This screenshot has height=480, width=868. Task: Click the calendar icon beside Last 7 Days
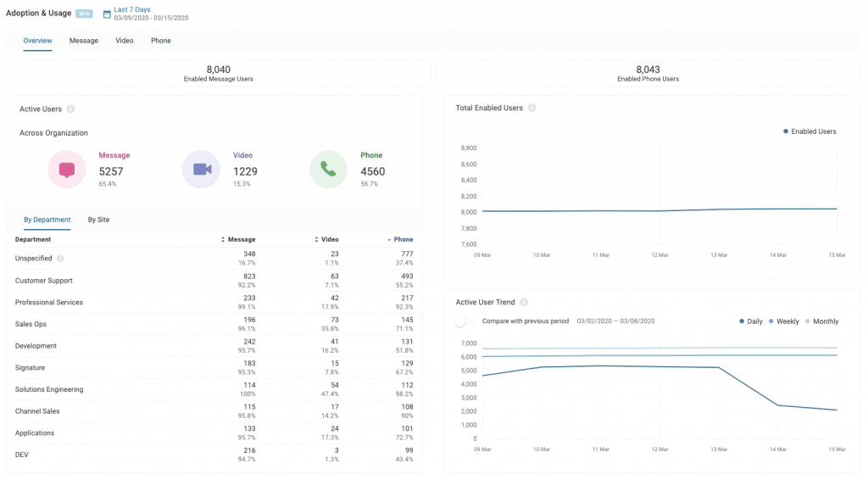[x=107, y=14]
